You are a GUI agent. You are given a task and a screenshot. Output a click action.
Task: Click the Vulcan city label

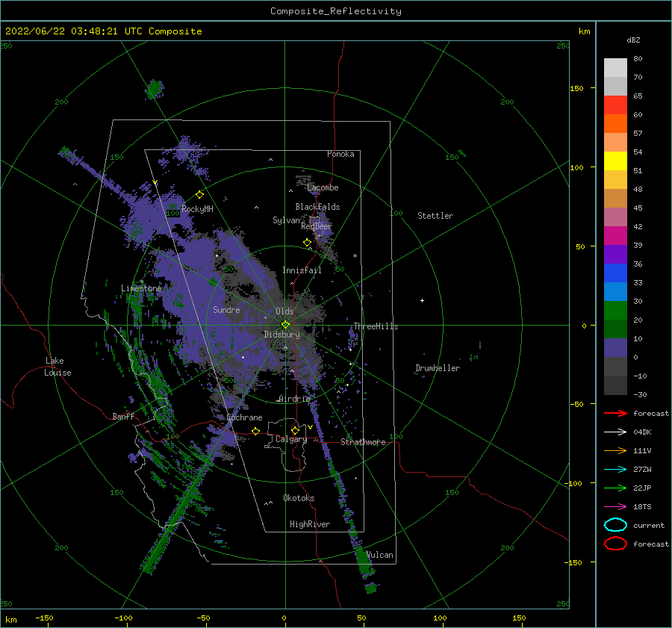[380, 555]
